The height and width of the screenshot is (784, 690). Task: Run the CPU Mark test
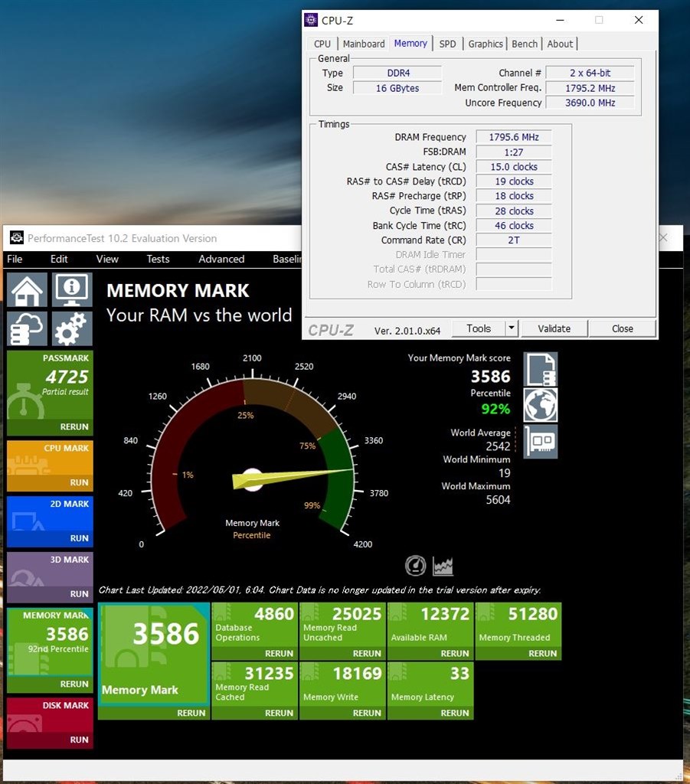click(x=79, y=482)
